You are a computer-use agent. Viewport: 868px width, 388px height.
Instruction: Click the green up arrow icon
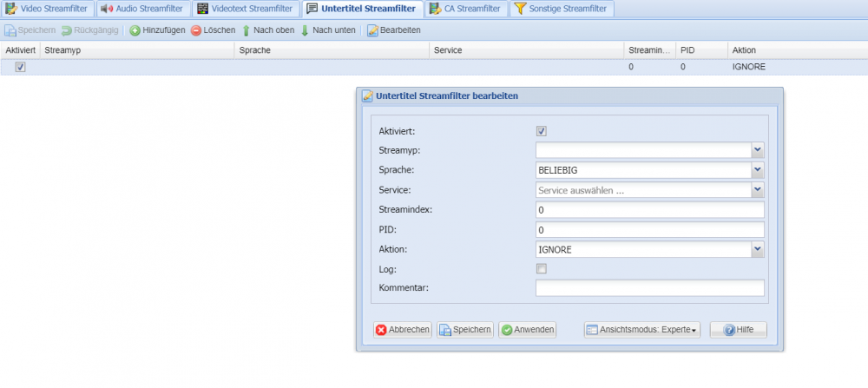click(247, 30)
